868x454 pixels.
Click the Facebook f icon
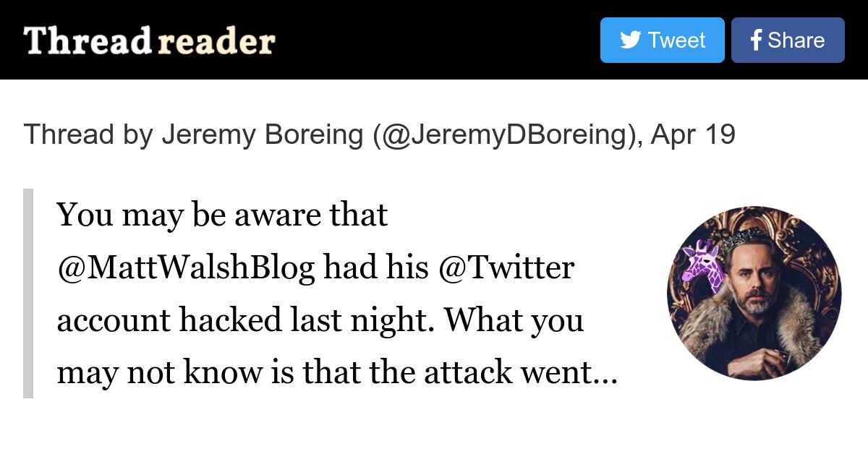(756, 40)
